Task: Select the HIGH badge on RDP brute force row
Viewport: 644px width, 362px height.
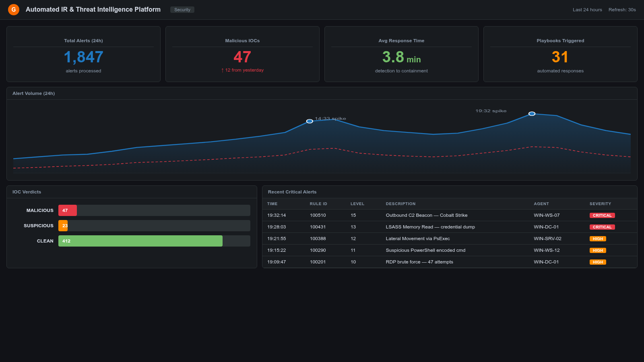Action: pos(597,262)
